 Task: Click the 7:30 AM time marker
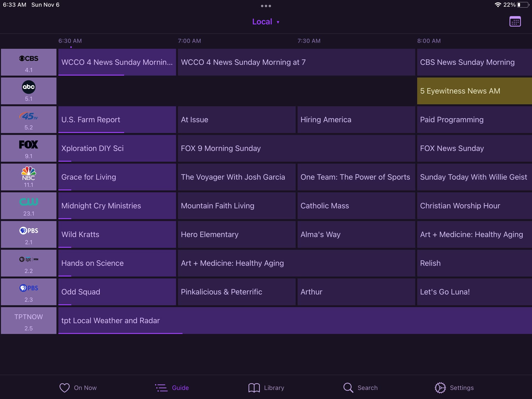click(309, 41)
